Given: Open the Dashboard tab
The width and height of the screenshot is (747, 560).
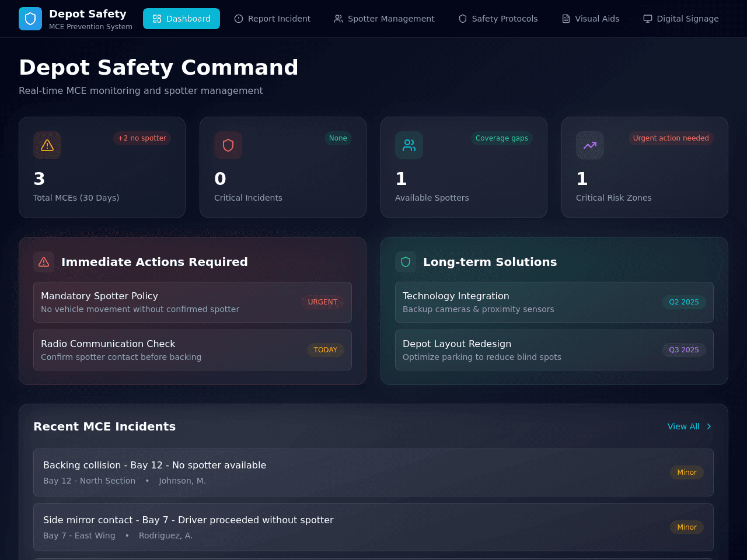Looking at the screenshot, I should coord(181,19).
